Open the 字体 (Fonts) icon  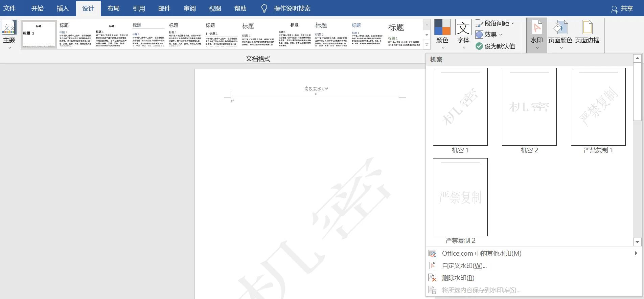(463, 27)
